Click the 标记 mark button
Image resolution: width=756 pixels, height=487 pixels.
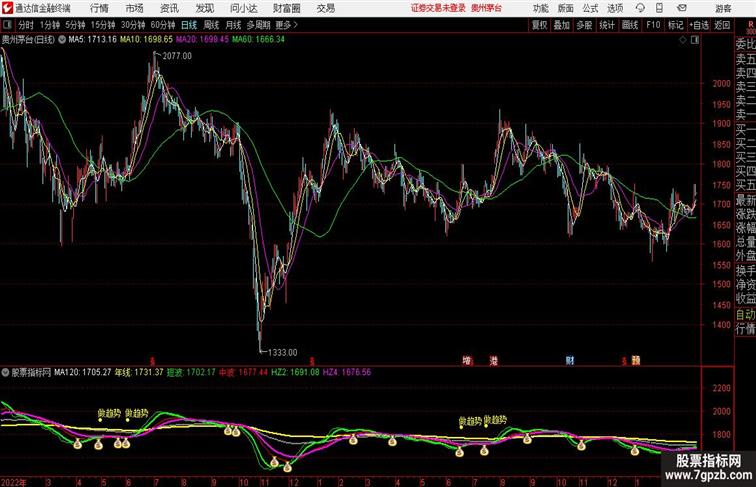pyautogui.click(x=675, y=25)
